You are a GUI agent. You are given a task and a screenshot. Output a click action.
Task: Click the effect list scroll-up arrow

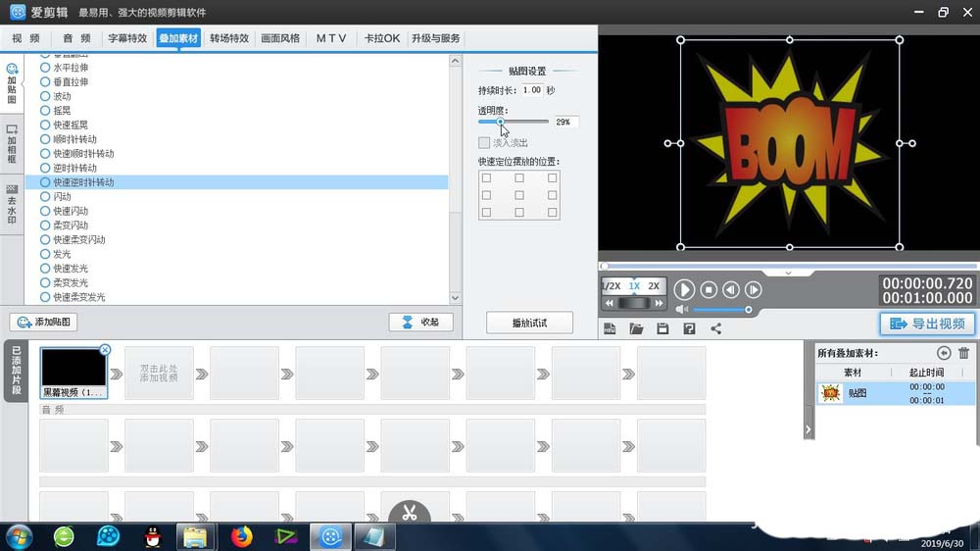point(455,61)
